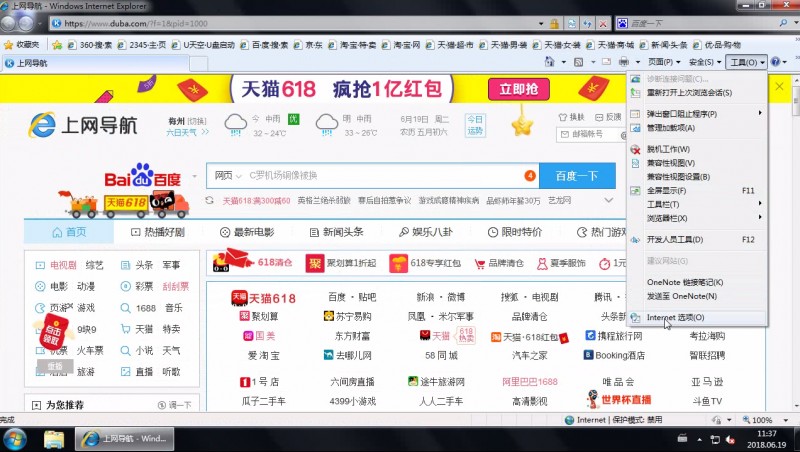This screenshot has height=452, width=800.
Task: Click the new tab button
Action: click(x=199, y=63)
